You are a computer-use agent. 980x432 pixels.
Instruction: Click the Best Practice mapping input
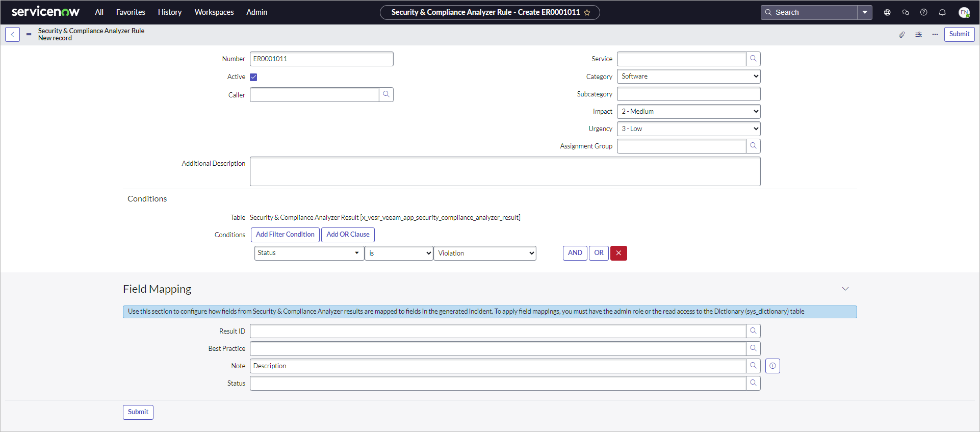pos(498,348)
